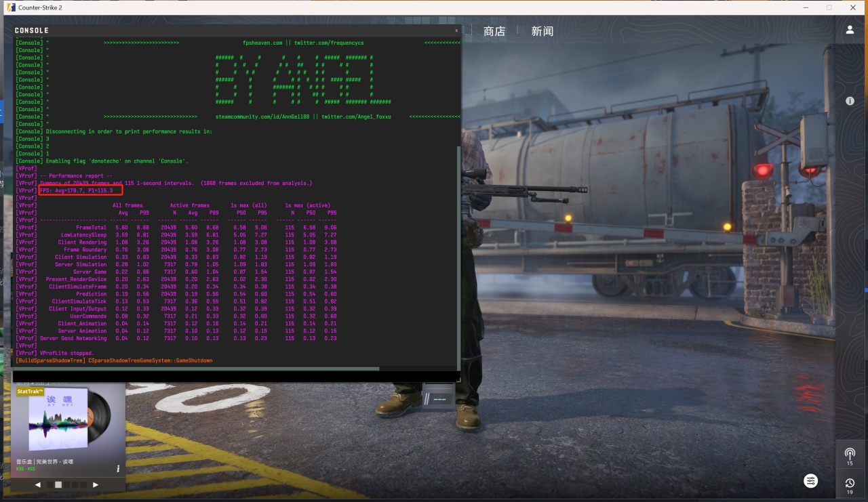Minimize the Counter-Strike 2 window
Image resolution: width=868 pixels, height=502 pixels.
point(806,7)
